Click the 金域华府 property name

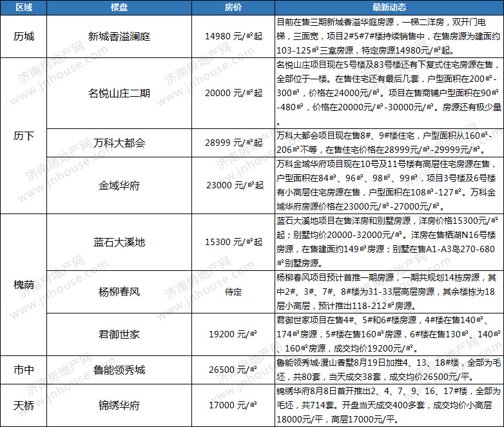coord(119,185)
